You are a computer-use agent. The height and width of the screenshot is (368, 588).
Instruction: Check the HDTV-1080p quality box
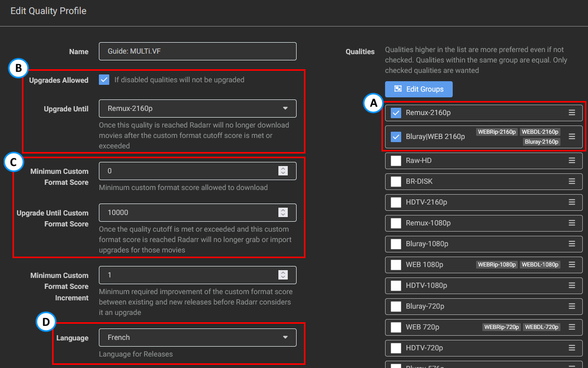396,285
